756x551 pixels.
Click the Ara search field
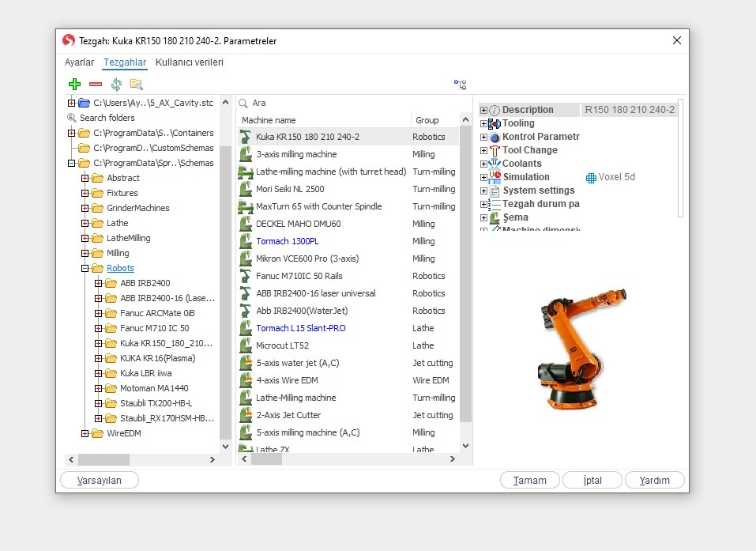pos(348,103)
